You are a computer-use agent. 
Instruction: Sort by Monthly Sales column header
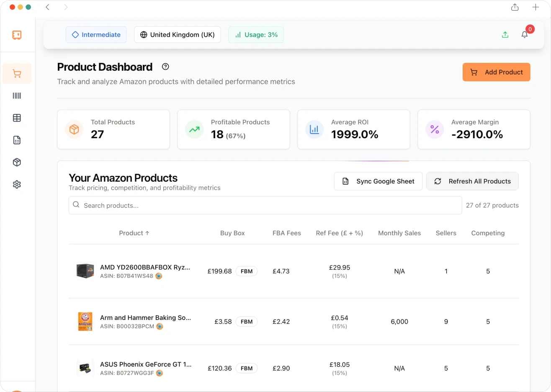[399, 233]
